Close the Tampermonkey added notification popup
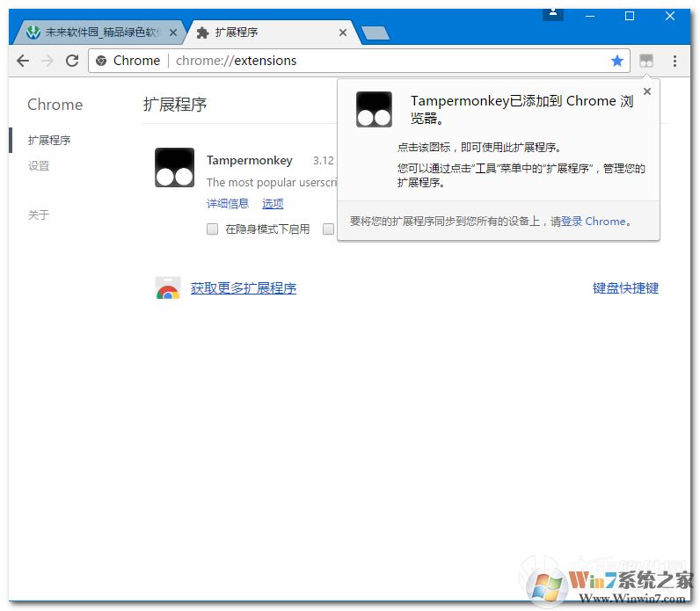The height and width of the screenshot is (611, 700). point(647,91)
